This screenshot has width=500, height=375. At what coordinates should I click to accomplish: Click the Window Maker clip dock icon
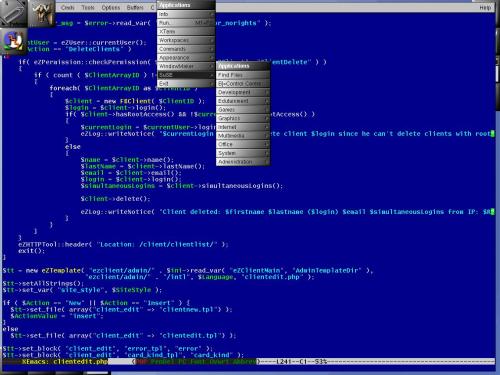point(13,13)
